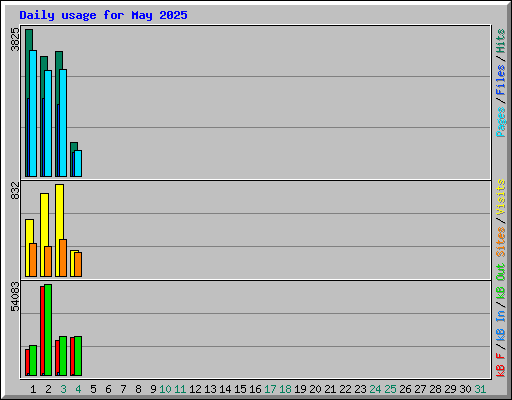Click the 832 axis maximum label
The image size is (512, 400).
pyautogui.click(x=15, y=190)
